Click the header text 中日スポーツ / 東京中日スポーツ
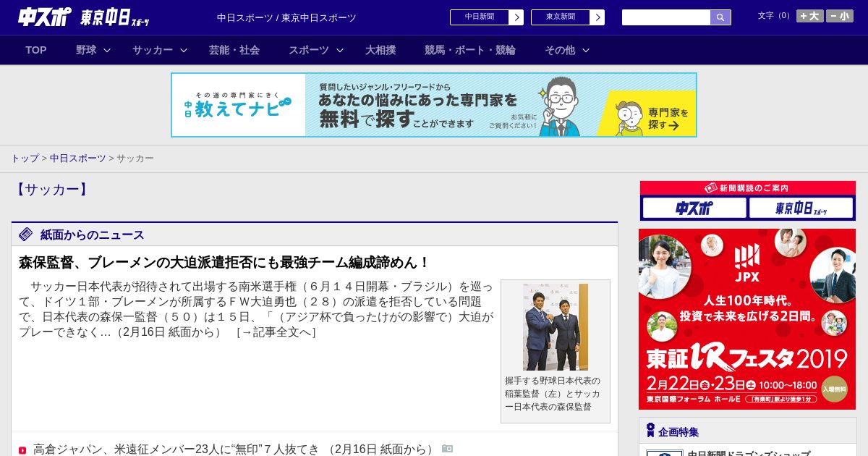868x456 pixels. (x=286, y=17)
